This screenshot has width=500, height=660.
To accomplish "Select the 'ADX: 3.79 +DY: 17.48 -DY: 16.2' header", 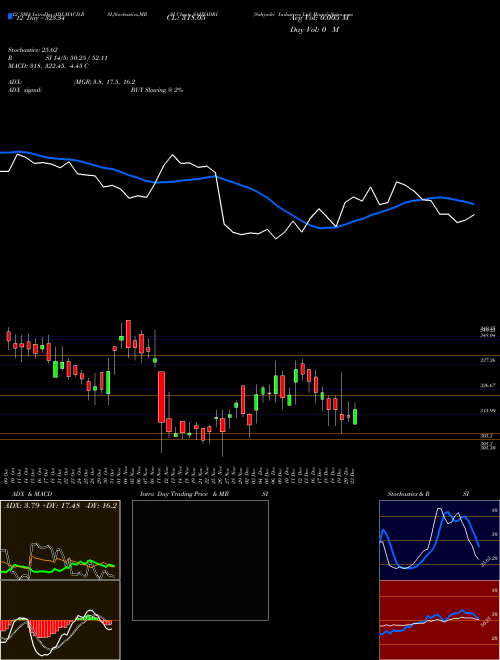I will pyautogui.click(x=60, y=505).
